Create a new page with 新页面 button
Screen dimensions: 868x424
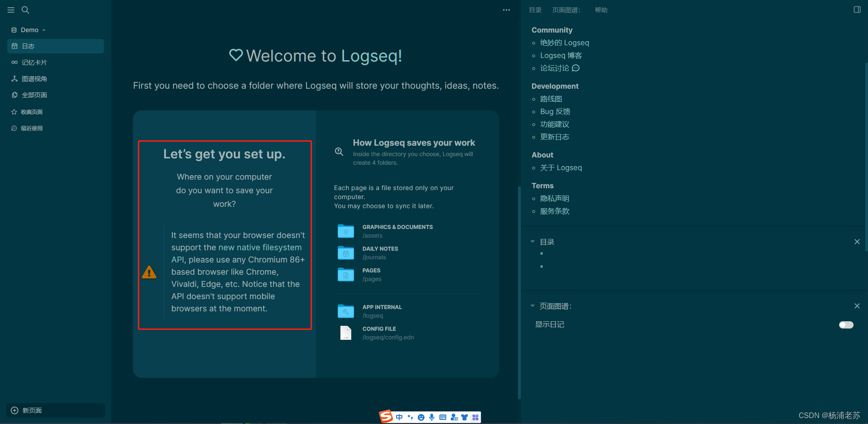tap(56, 410)
